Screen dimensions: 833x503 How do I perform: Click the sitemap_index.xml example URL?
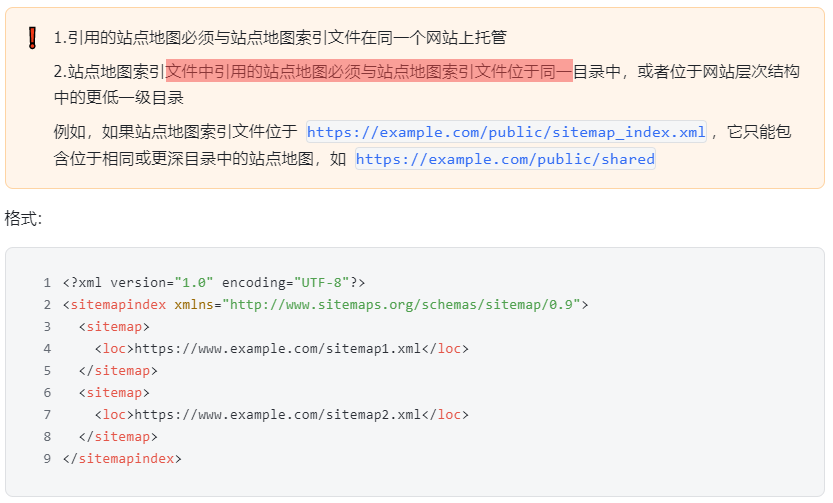click(x=506, y=132)
